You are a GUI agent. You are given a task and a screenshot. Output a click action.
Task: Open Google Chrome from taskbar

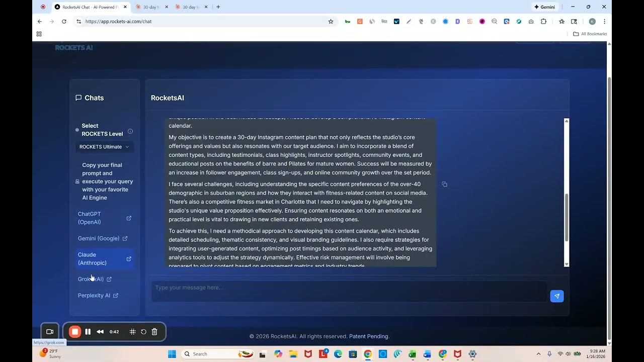[368, 354]
